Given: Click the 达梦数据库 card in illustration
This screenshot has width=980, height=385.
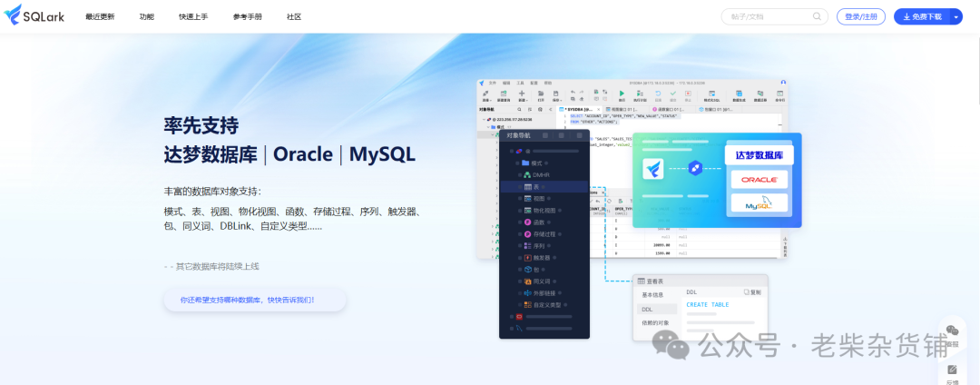Looking at the screenshot, I should (759, 155).
